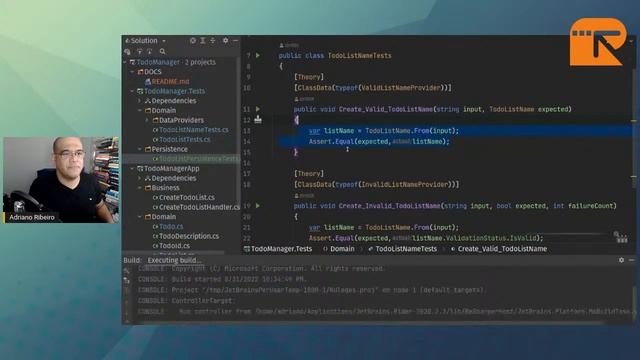Collapse the DOCS folder

[x=133, y=72]
